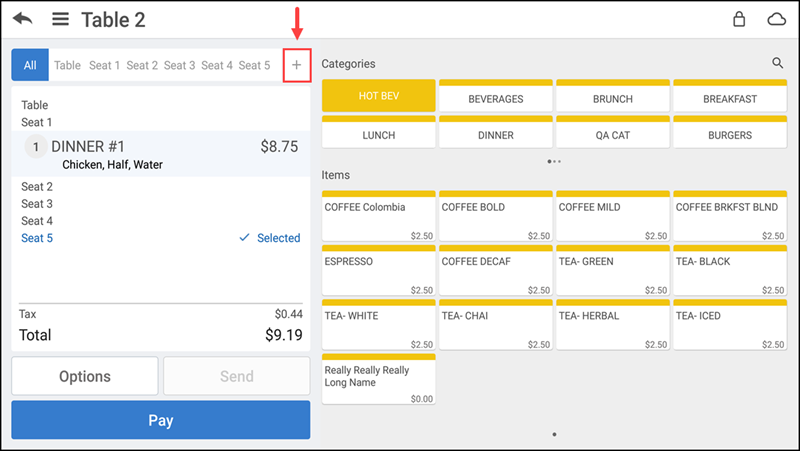Add TEA- GREEN to the order

[x=613, y=270]
